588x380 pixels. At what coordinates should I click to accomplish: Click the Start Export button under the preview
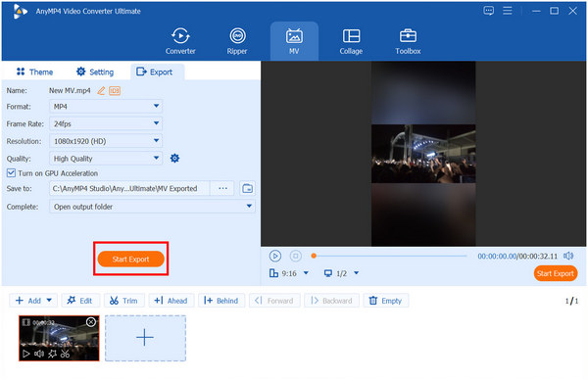coord(556,273)
